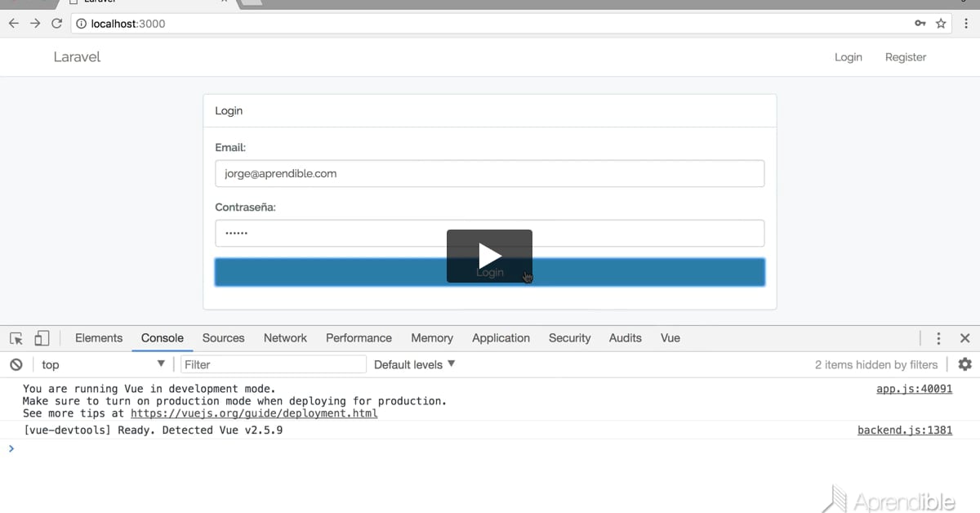The height and width of the screenshot is (513, 980).
Task: Click the Login panel heading
Action: pyautogui.click(x=229, y=110)
